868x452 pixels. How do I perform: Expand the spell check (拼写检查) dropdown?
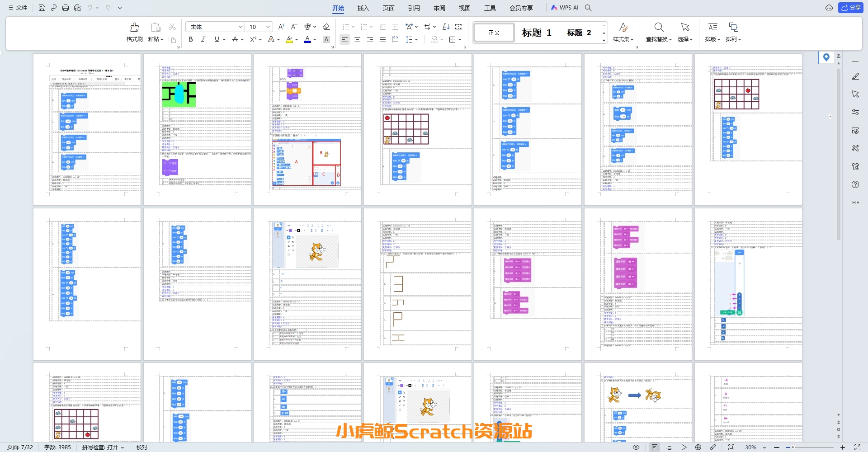pos(122,447)
